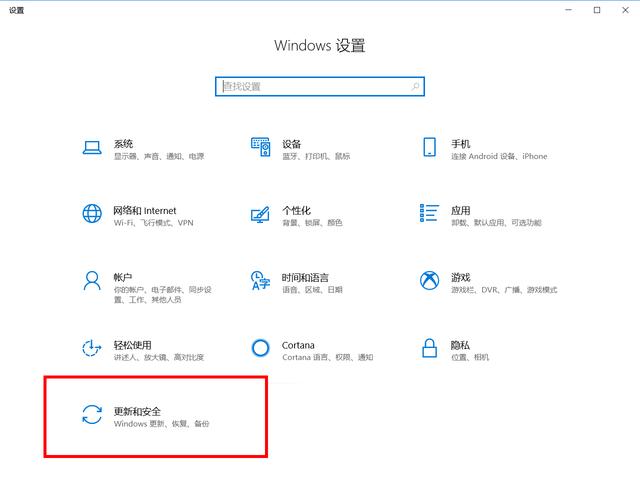Screen dimensions: 640x500
Task: Select the 网络和 Internet heading
Action: click(145, 211)
